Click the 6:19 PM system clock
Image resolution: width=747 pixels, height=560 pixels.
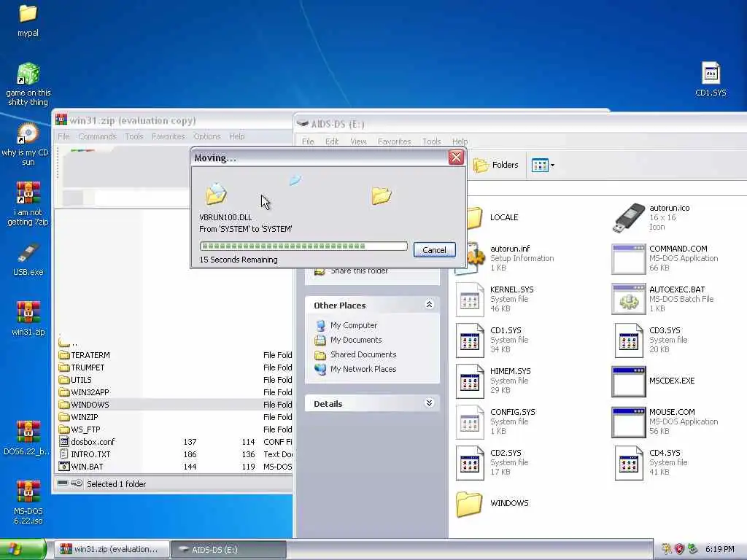(719, 549)
